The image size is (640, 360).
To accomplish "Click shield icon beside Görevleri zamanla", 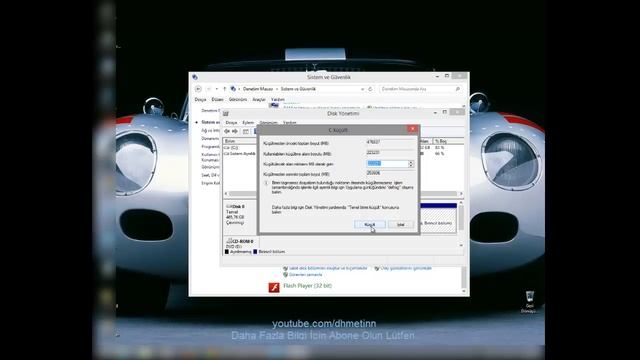I will (x=285, y=275).
